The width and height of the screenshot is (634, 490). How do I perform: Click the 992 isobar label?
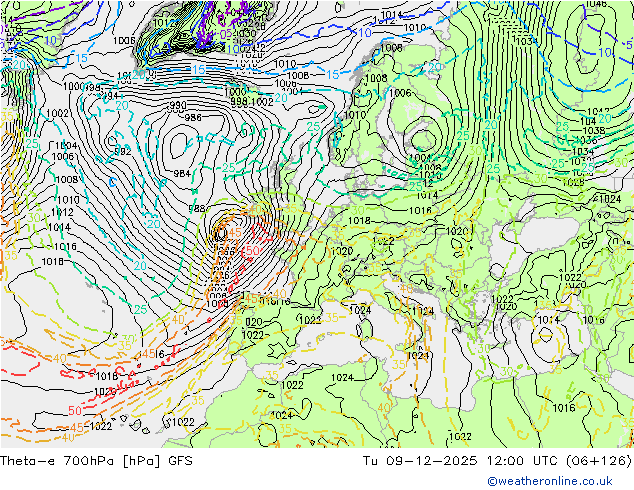pyautogui.click(x=123, y=152)
